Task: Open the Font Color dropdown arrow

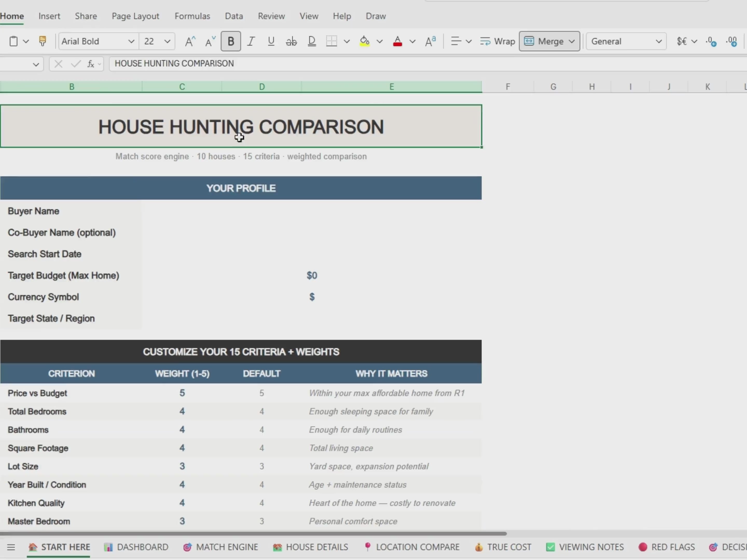Action: click(x=412, y=41)
